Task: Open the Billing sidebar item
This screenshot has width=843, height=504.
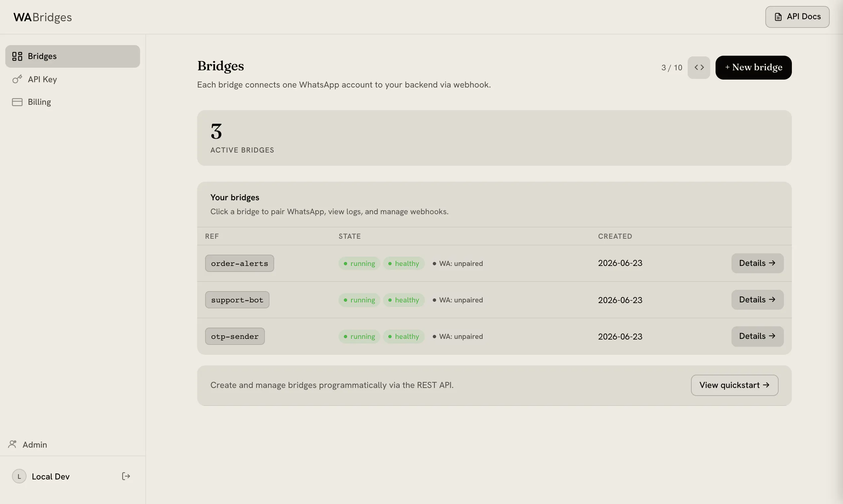Action: (x=72, y=102)
